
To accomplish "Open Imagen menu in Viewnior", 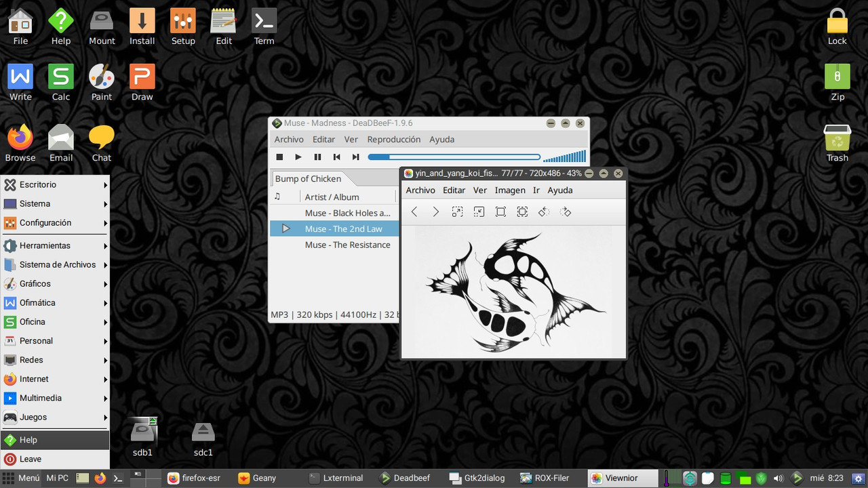I will coord(510,190).
